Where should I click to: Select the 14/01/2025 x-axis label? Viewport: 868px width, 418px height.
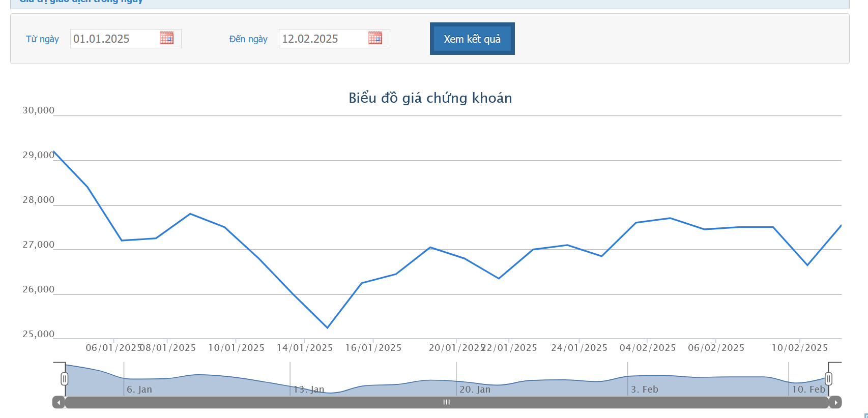[304, 348]
